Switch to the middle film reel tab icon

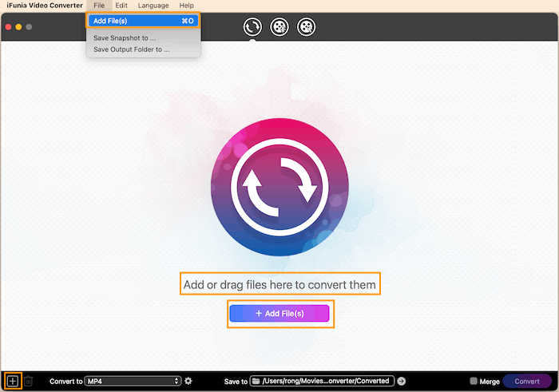279,27
